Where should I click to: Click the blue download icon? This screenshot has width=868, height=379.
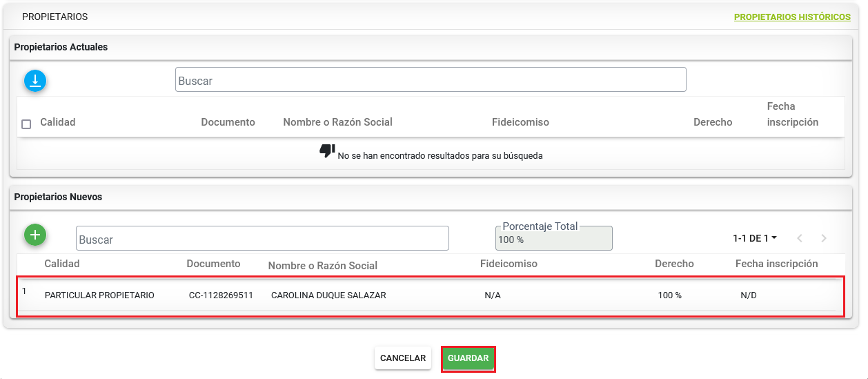35,81
